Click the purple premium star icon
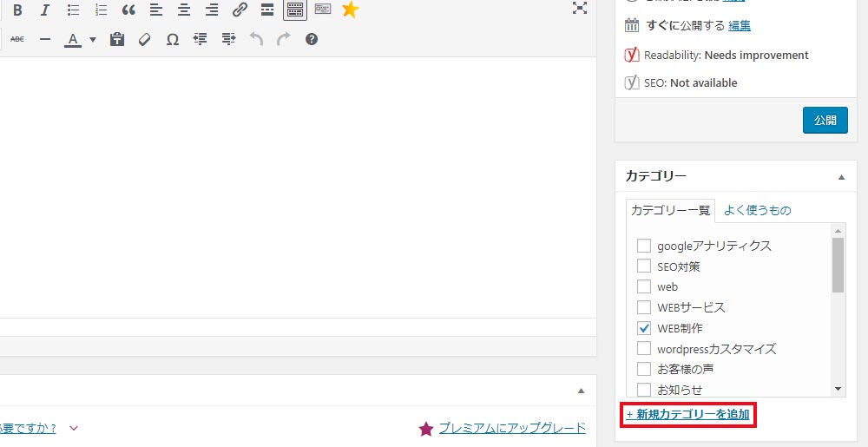This screenshot has height=447, width=868. pos(425,429)
